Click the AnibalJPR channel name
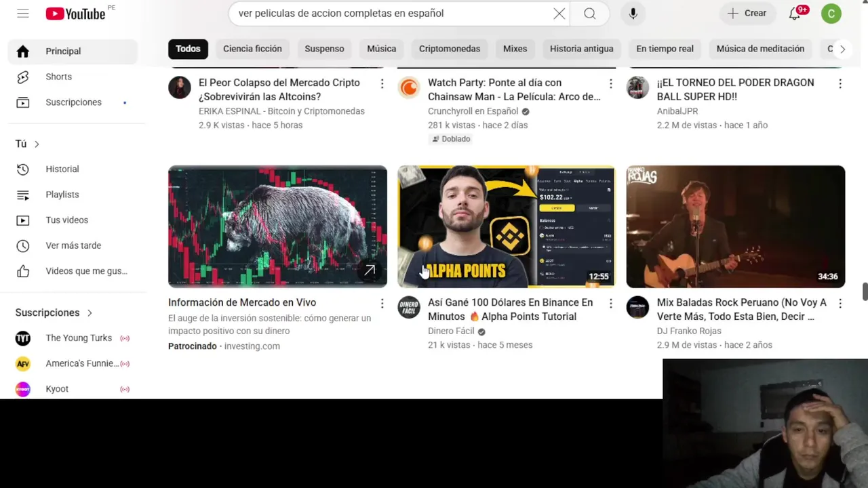The width and height of the screenshot is (868, 488). [677, 111]
